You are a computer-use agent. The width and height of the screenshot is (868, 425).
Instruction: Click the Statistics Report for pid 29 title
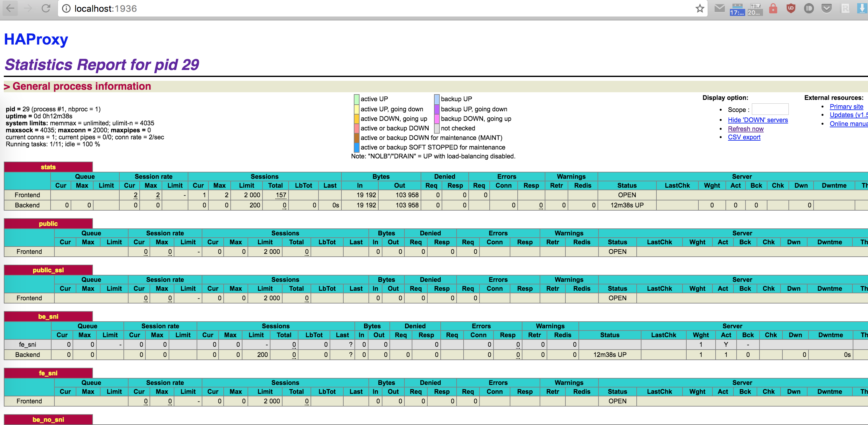tap(102, 64)
